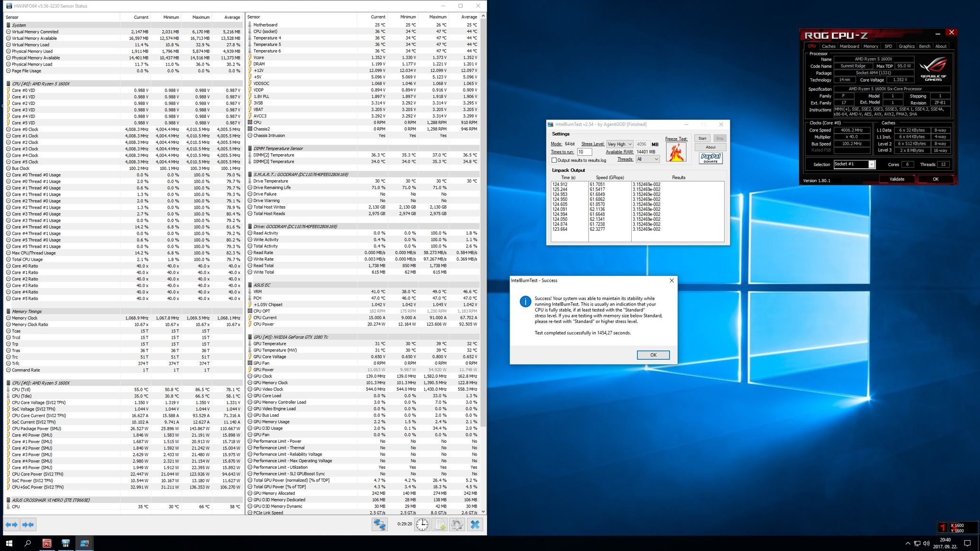Enable Output results to results.log checkbox

pos(554,160)
